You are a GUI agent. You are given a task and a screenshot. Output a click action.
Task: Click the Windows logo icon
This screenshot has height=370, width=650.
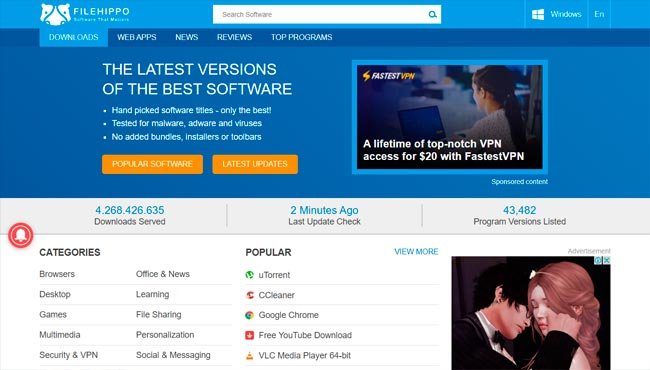[538, 15]
